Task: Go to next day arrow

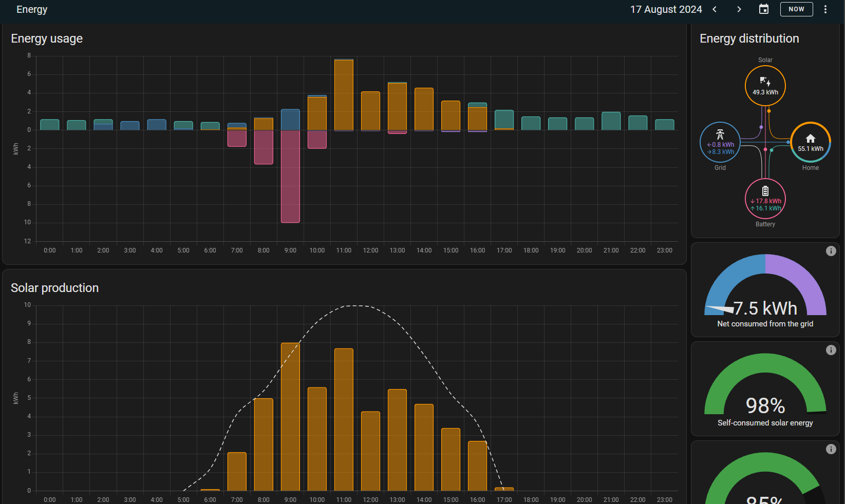Action: tap(739, 9)
